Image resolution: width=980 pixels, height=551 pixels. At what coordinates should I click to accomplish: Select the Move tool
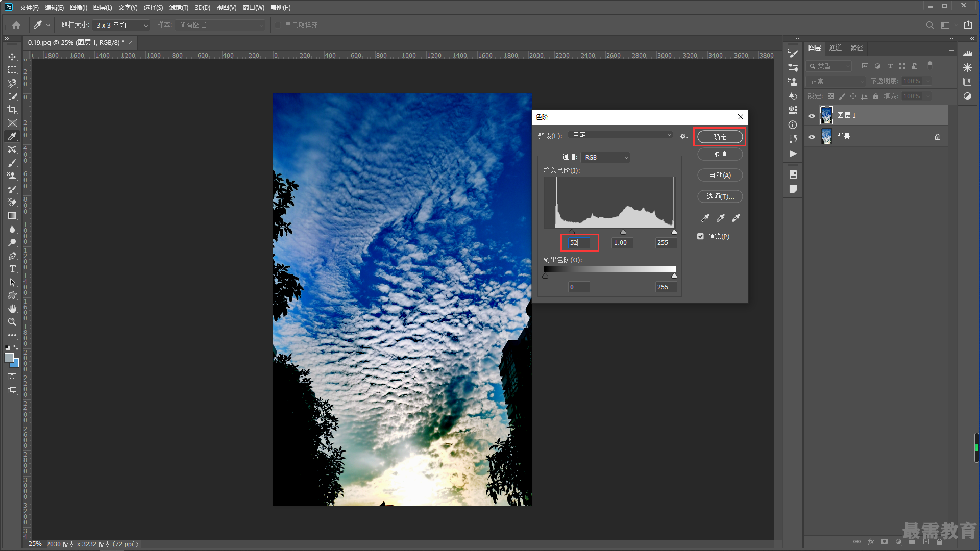coord(12,57)
